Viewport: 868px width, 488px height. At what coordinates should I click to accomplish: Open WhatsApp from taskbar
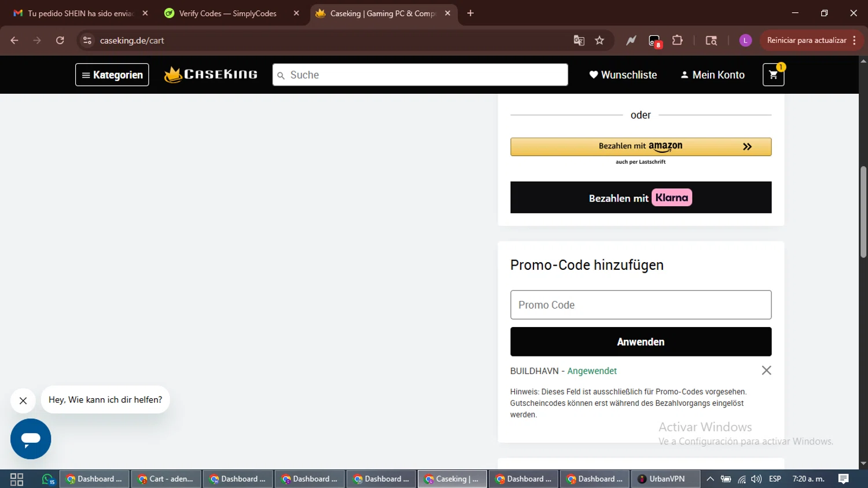[48, 479]
